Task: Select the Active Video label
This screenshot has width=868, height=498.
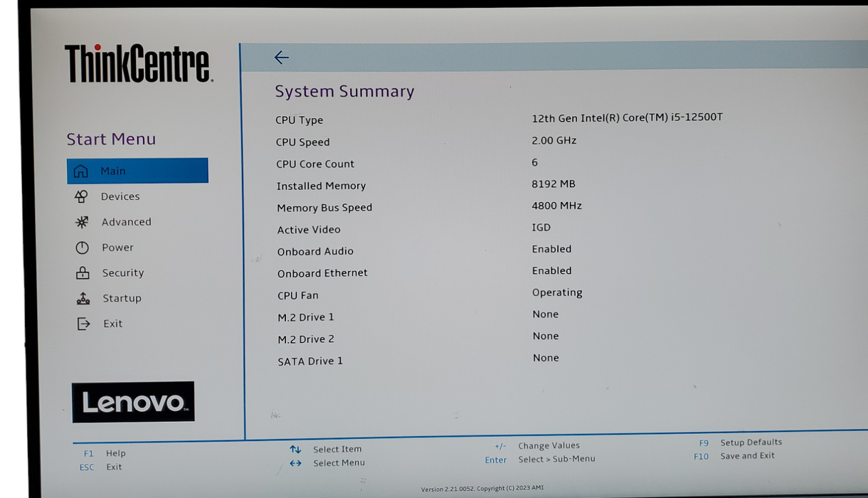Action: click(x=309, y=230)
